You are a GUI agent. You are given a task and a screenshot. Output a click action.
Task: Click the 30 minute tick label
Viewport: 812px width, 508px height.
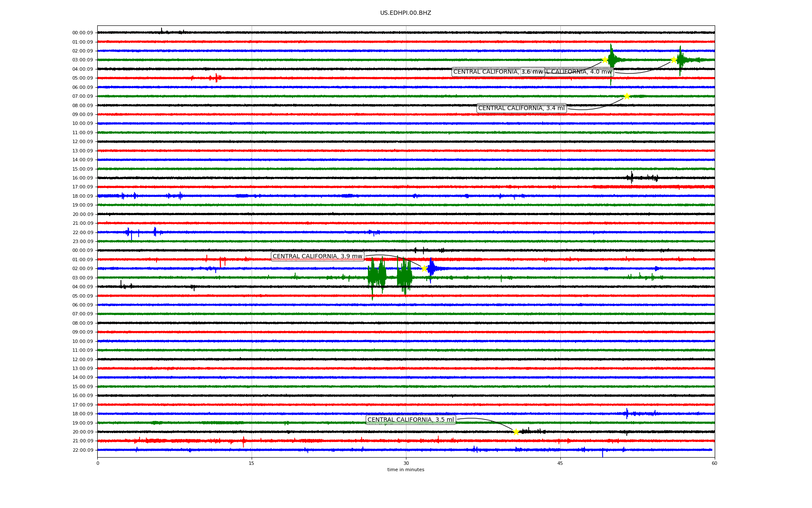click(x=406, y=463)
